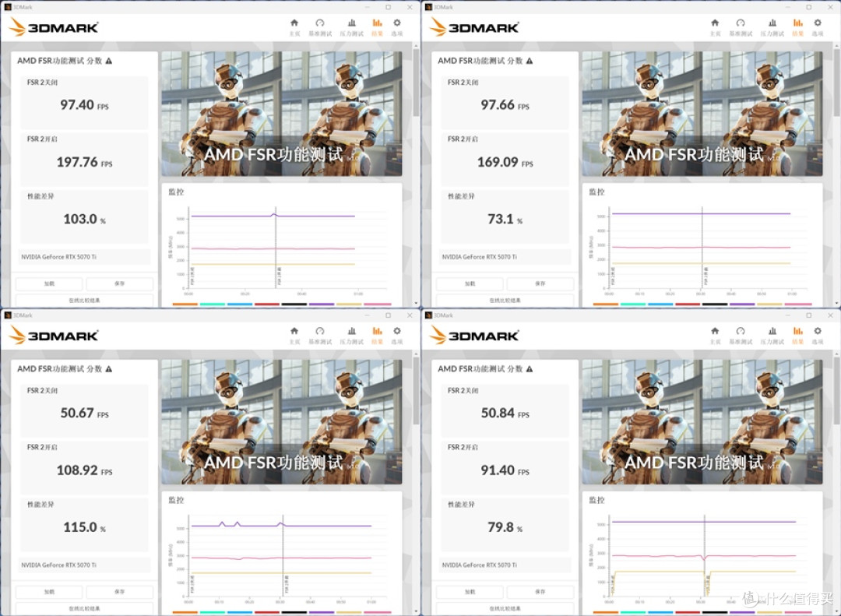Open Home in the 169.09 FPS window
Image resolution: width=841 pixels, height=616 pixels.
[715, 26]
